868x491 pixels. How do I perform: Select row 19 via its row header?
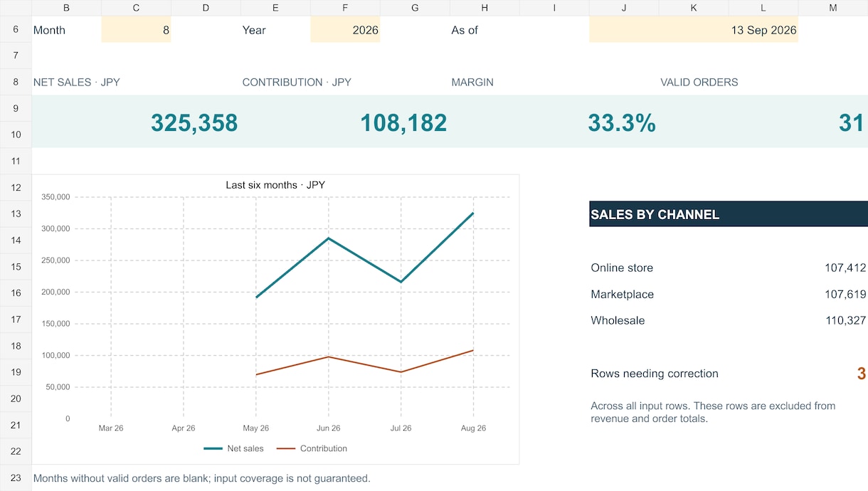[16, 372]
